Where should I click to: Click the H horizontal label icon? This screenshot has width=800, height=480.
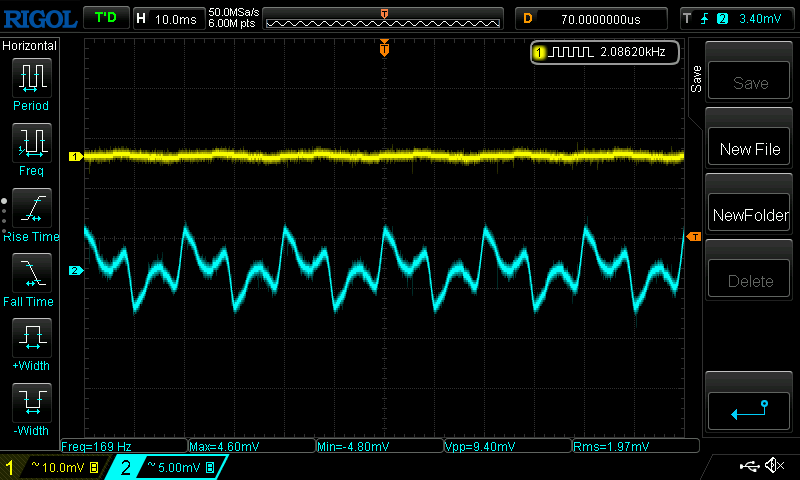[x=141, y=19]
